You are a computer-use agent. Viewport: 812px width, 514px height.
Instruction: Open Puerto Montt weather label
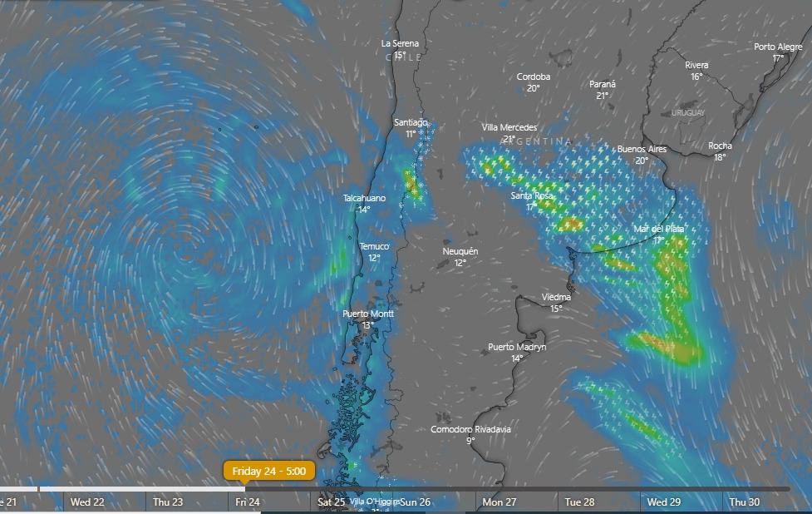pos(368,314)
